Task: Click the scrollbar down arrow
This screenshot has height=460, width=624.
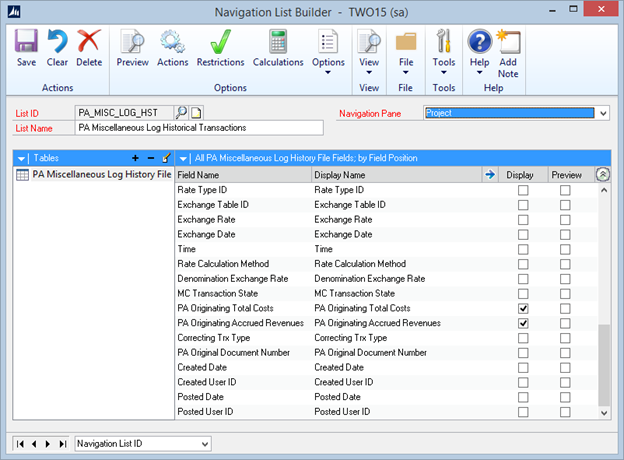Action: (604, 413)
